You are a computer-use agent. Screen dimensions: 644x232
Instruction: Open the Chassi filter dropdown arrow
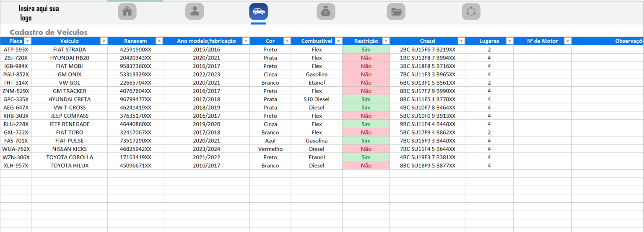461,41
